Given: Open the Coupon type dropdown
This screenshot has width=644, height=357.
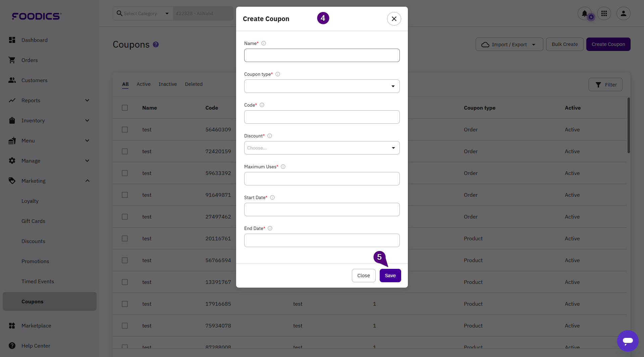Looking at the screenshot, I should pyautogui.click(x=322, y=86).
